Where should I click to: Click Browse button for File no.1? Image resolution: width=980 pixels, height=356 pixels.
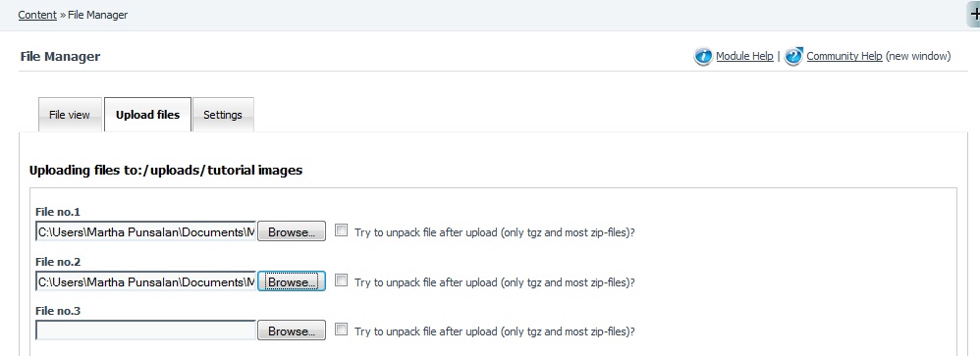[x=292, y=231]
